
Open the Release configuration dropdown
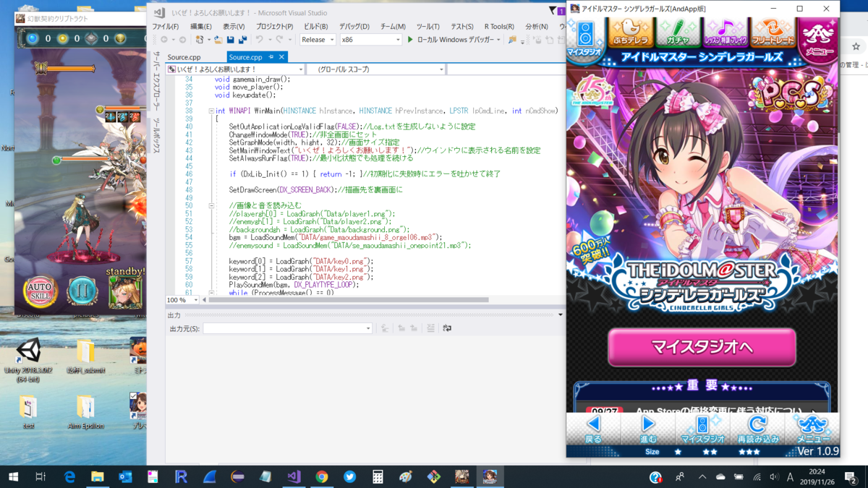click(318, 40)
